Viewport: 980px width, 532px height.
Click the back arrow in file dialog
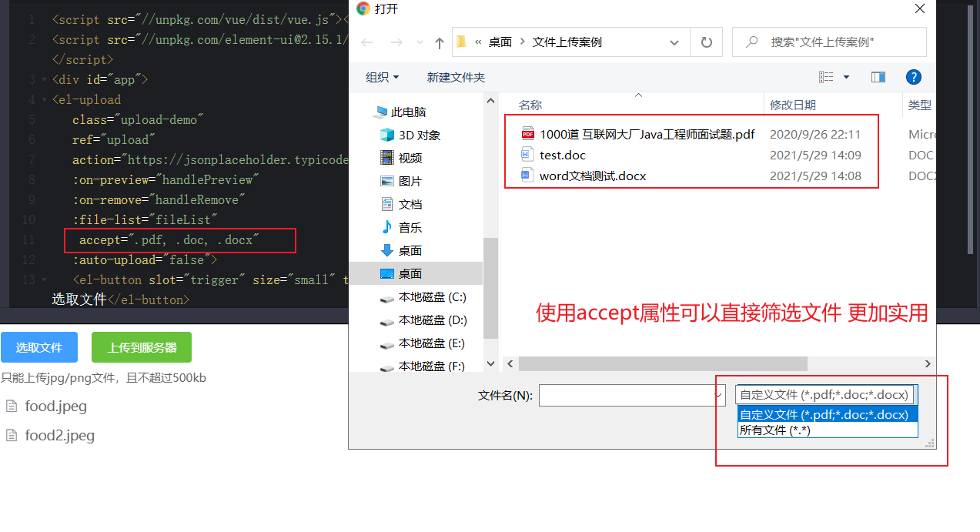(366, 42)
